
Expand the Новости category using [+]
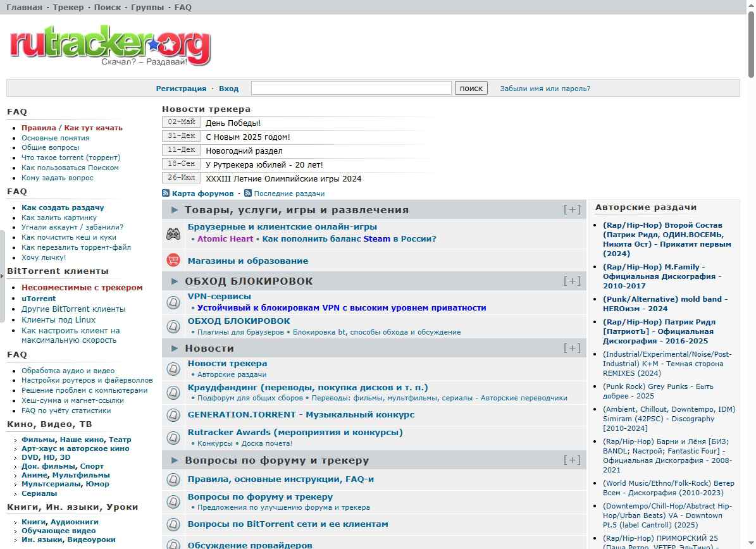coord(572,348)
